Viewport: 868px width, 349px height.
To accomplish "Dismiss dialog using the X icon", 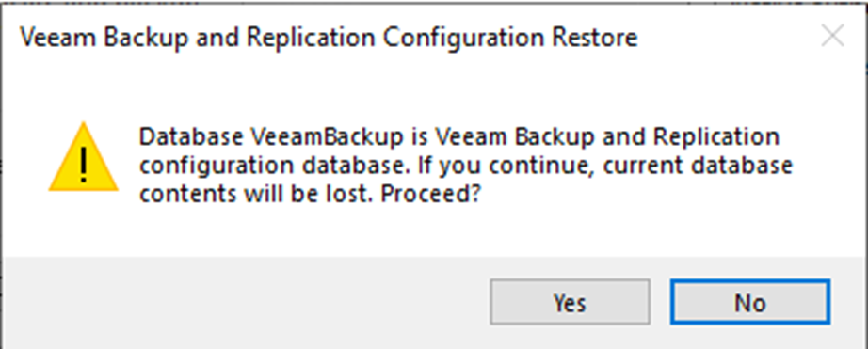I will (832, 37).
